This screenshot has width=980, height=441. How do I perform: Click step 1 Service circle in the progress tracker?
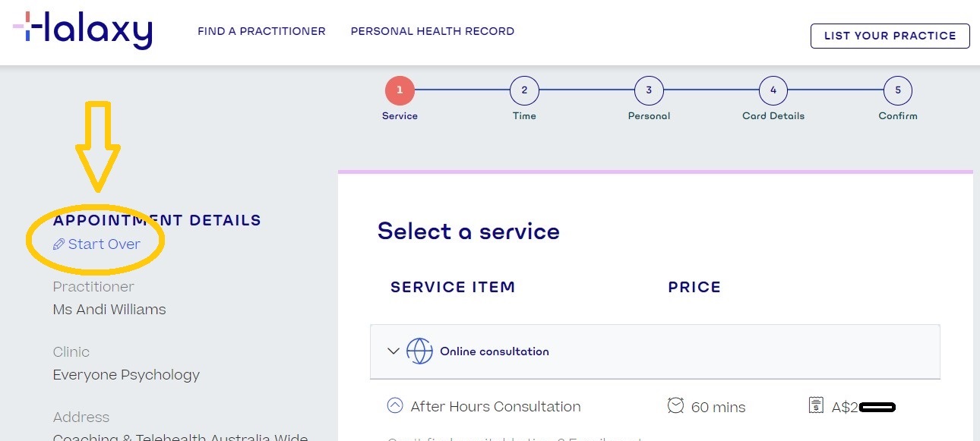tap(400, 89)
